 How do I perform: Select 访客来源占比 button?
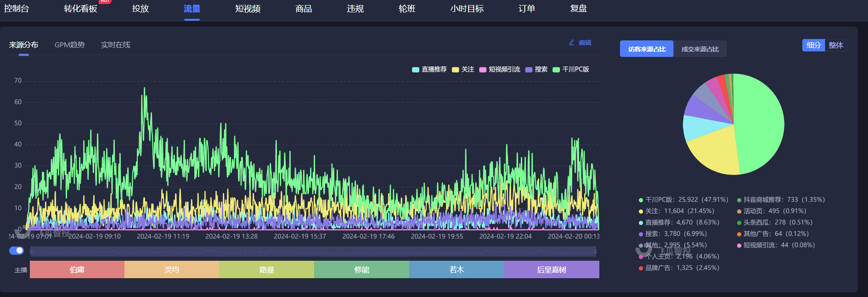pyautogui.click(x=647, y=49)
